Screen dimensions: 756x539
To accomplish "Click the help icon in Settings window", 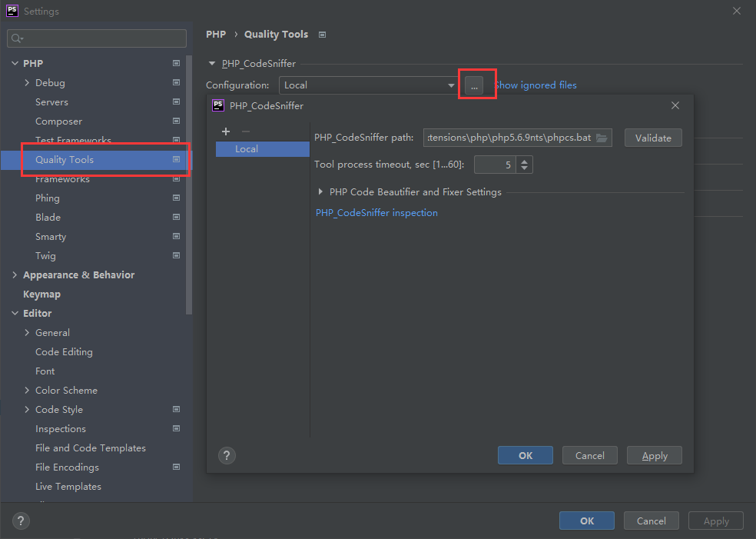I will tap(21, 521).
